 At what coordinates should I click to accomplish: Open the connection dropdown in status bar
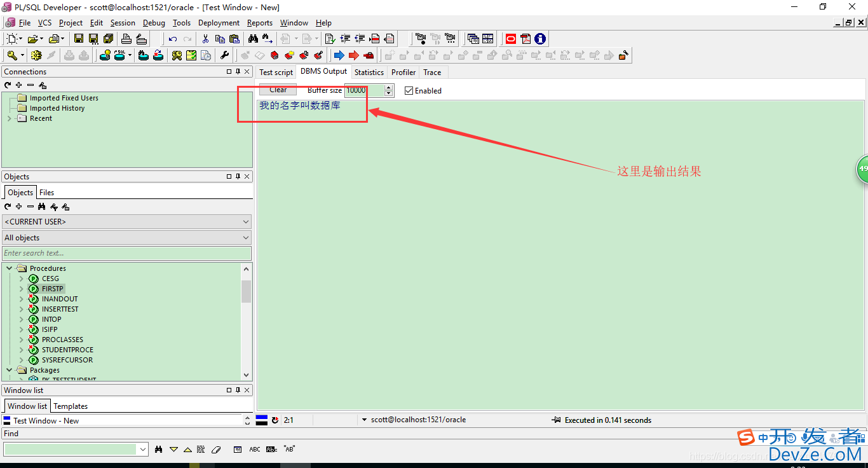coord(364,420)
